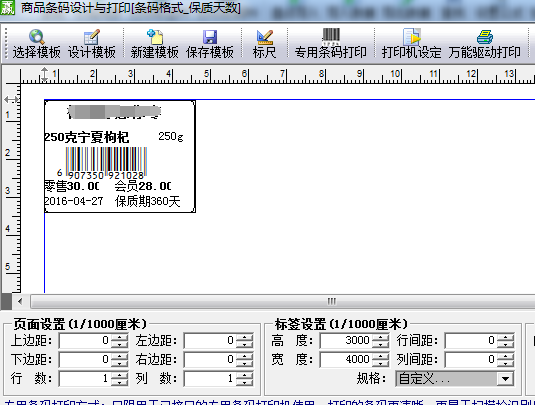This screenshot has width=535, height=405.
Task: Decrease 右边距 with its down spinner arrow
Action: click(x=244, y=363)
